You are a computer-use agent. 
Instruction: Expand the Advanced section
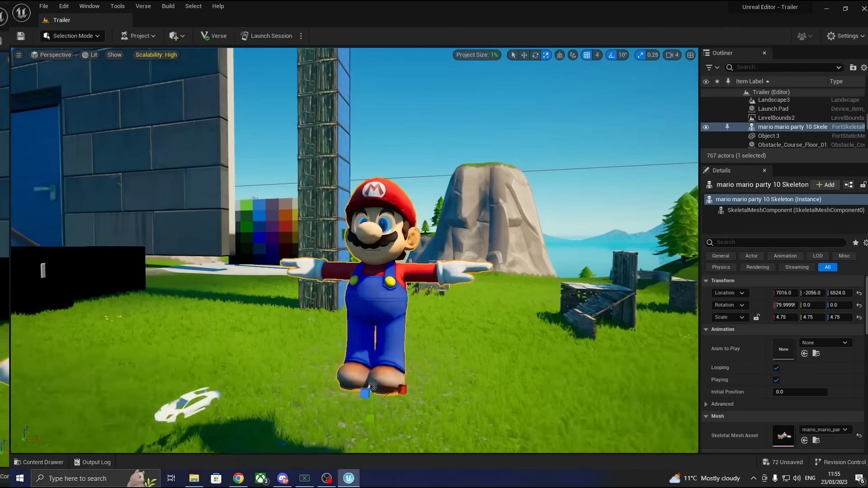point(706,404)
